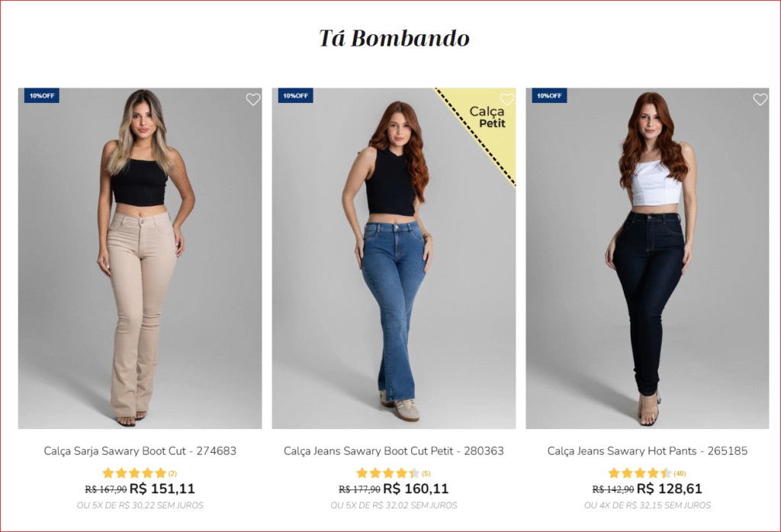Viewport: 781px width, 532px height.
Task: Open product photo of beige Boot Cut pants
Action: click(x=140, y=258)
